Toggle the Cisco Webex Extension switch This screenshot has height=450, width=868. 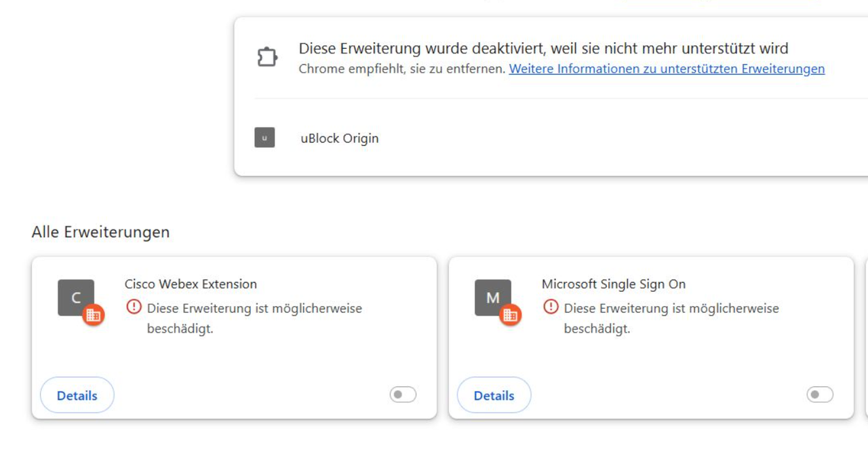(403, 394)
